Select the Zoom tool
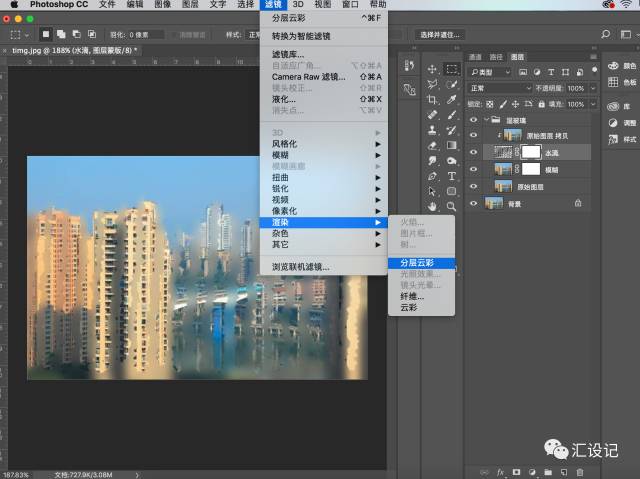This screenshot has height=479, width=640. pyautogui.click(x=452, y=205)
